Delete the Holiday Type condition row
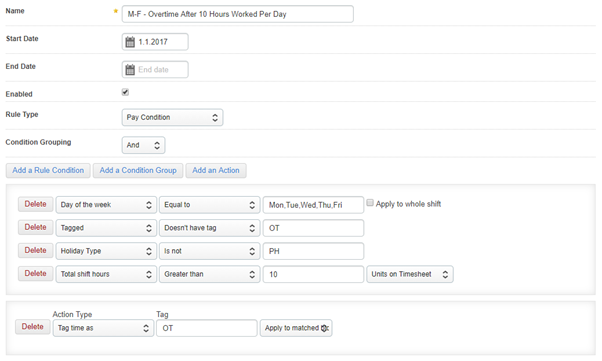The image size is (602, 361). pos(35,250)
